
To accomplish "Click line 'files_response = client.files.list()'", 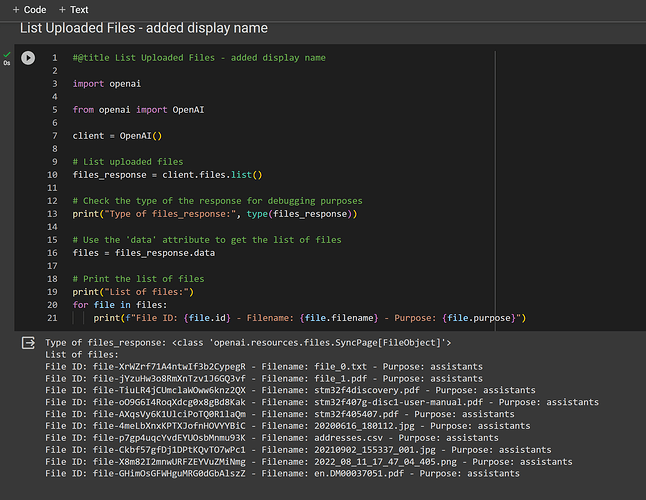I will [167, 175].
